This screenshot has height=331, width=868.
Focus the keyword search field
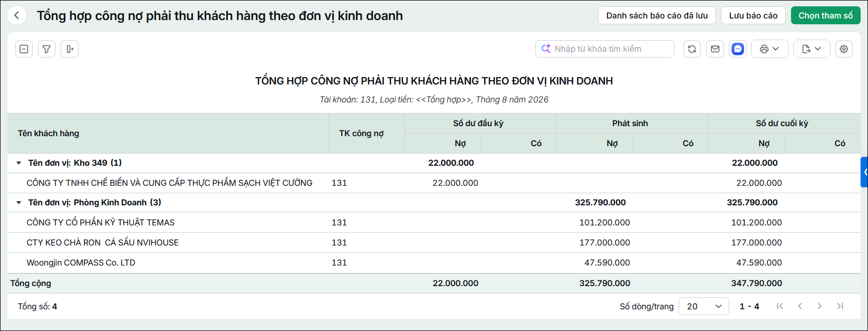(x=604, y=49)
